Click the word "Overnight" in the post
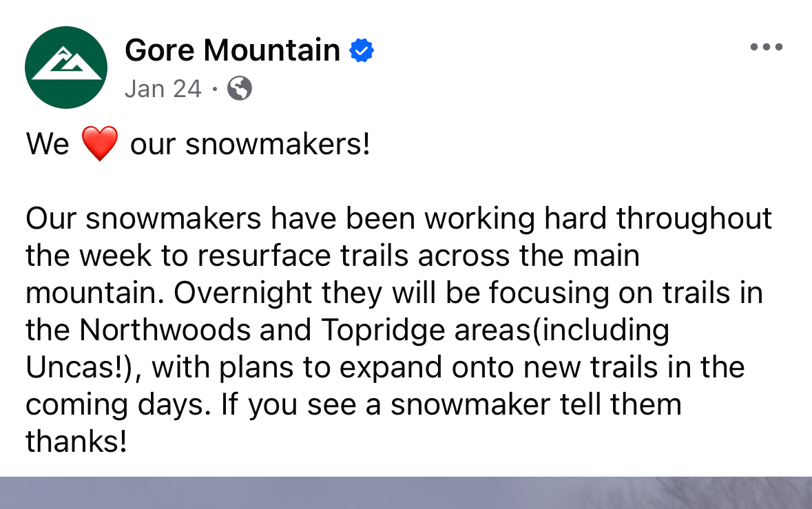The height and width of the screenshot is (509, 812). (277, 293)
